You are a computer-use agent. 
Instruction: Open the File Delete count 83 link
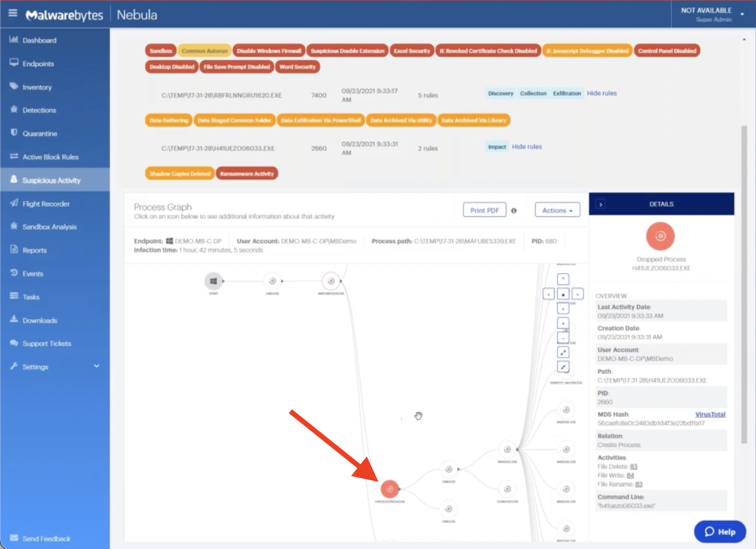634,466
